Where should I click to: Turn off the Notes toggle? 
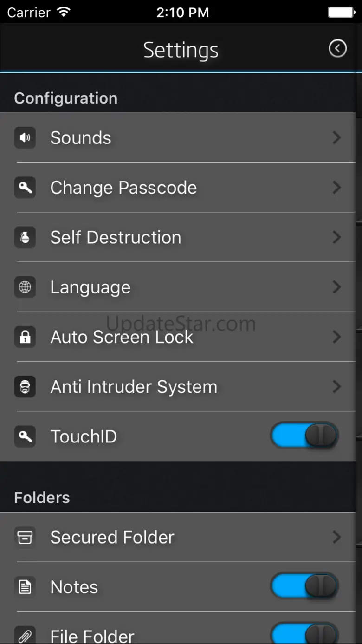coord(304,587)
